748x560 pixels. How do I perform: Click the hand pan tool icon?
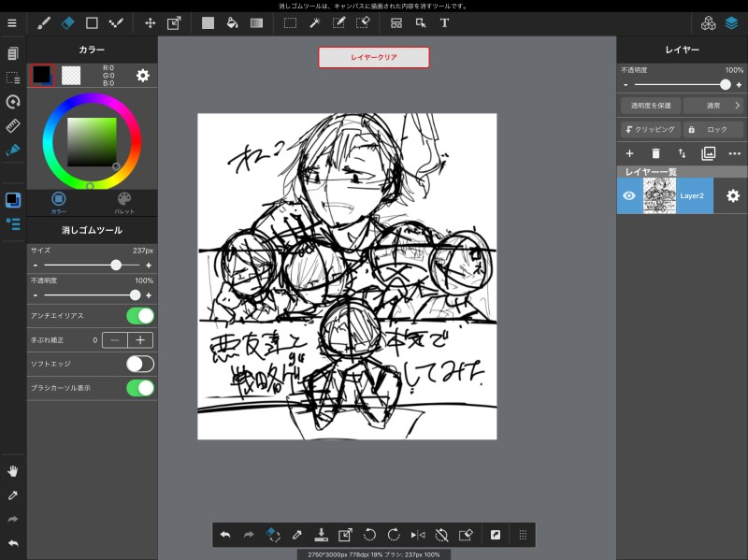pyautogui.click(x=13, y=471)
